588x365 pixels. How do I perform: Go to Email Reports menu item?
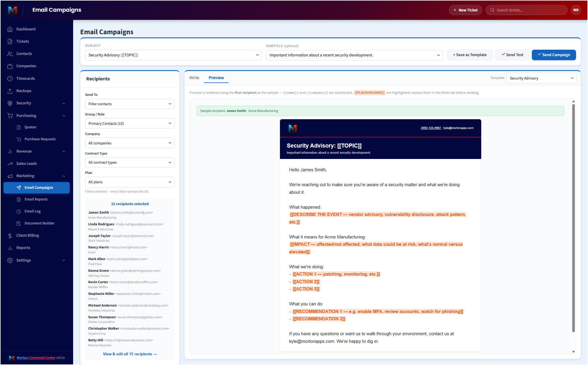(x=36, y=199)
